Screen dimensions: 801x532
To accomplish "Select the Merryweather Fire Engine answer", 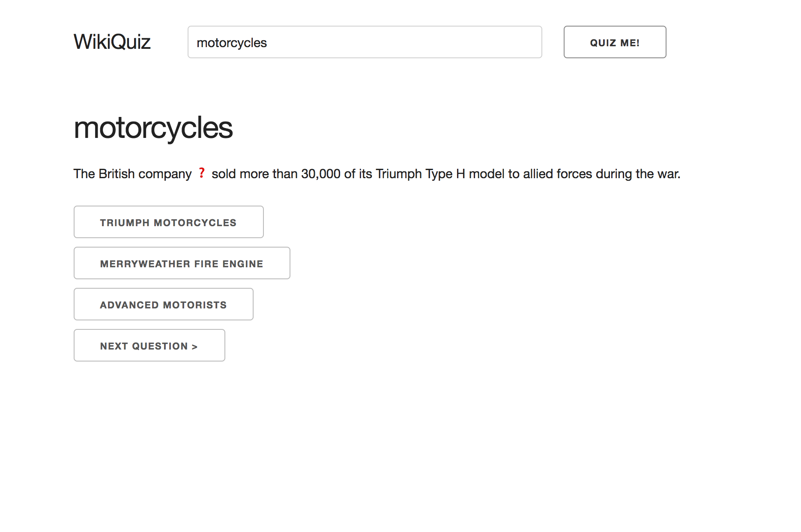I will click(182, 263).
